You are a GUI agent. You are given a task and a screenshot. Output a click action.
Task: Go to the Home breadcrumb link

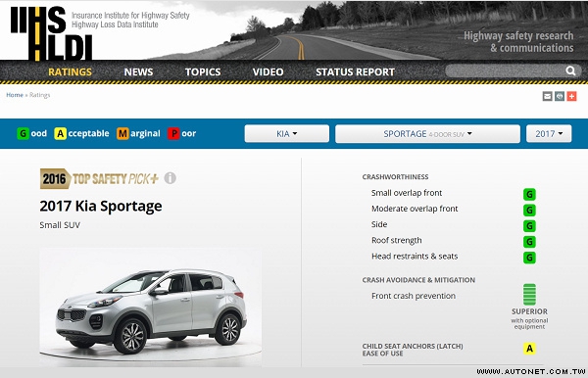(15, 95)
